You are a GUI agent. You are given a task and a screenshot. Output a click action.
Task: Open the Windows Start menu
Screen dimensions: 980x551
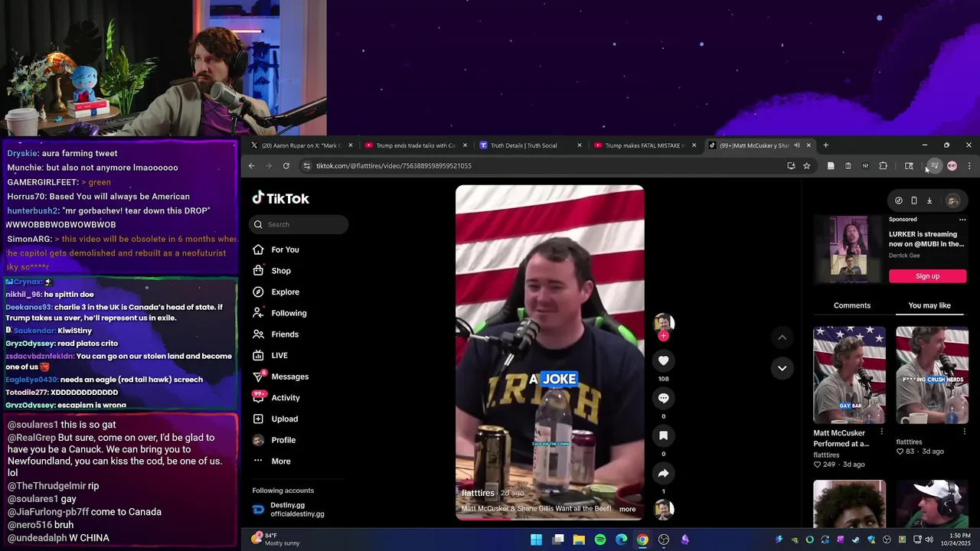click(537, 540)
